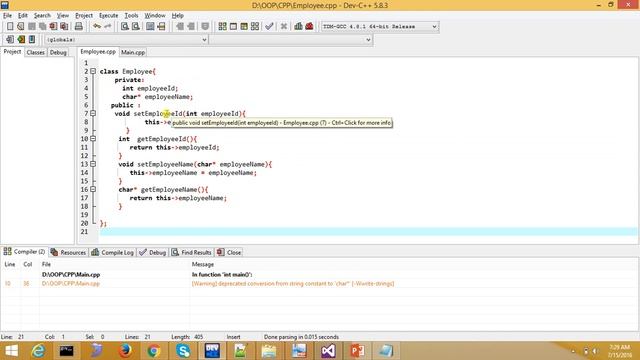The image size is (640, 360).
Task: Click the blue bookmark icon on the second toolbar row
Action: (x=32, y=39)
